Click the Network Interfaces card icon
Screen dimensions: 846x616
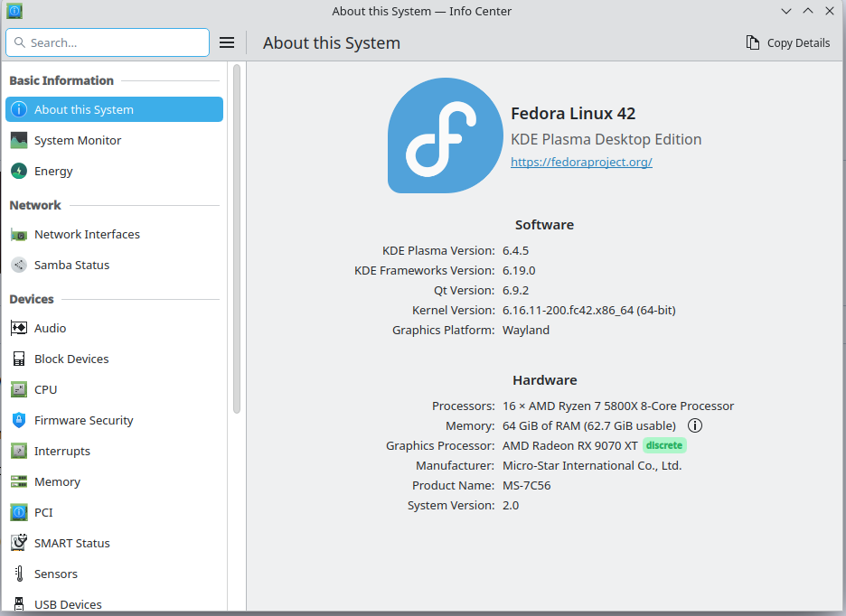tap(19, 235)
